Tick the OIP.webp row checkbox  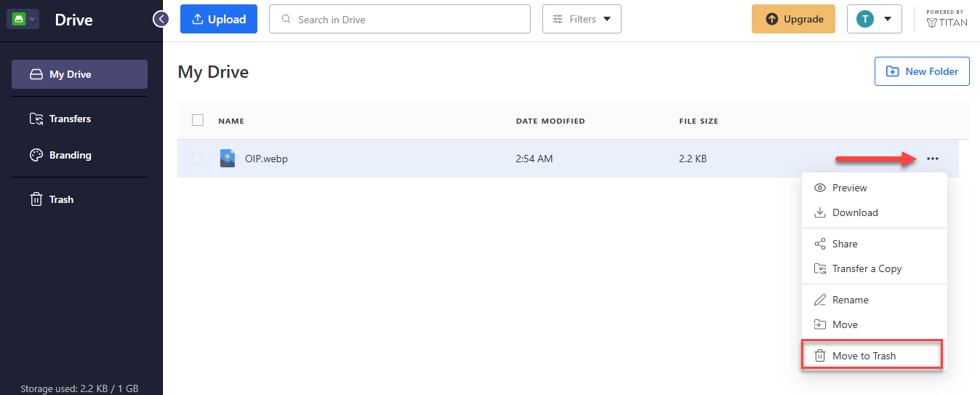[x=198, y=159]
